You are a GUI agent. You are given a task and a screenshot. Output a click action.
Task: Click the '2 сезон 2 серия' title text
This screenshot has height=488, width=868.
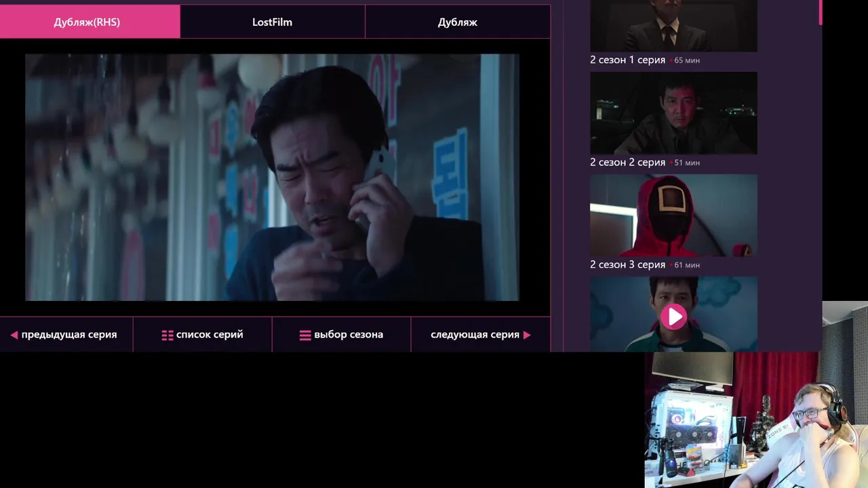tap(627, 162)
